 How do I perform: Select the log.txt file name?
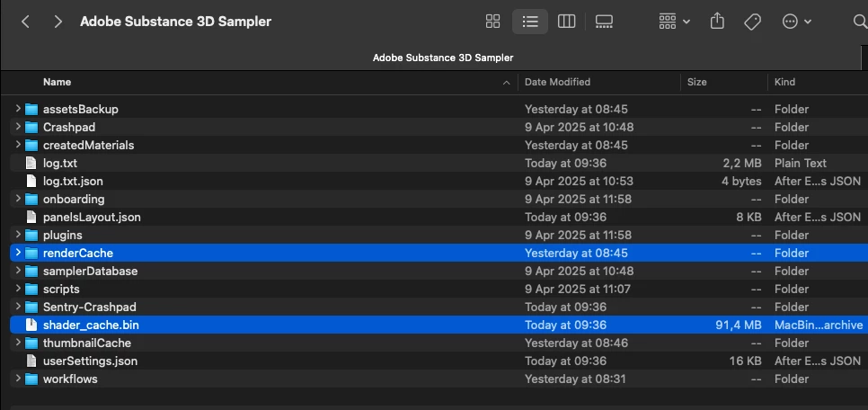(60, 163)
